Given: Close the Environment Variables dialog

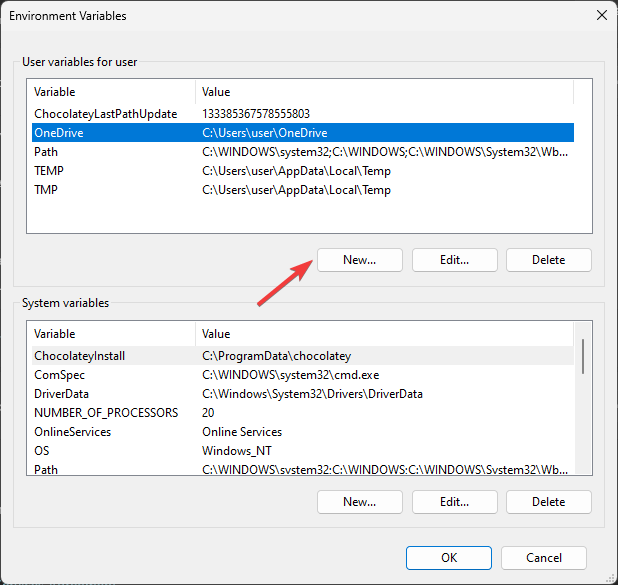Looking at the screenshot, I should (601, 16).
